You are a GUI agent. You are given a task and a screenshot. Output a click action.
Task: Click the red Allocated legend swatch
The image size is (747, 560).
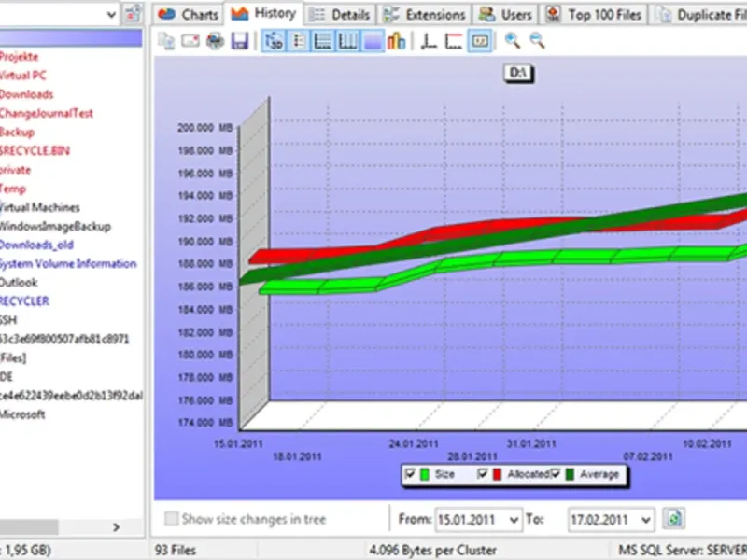497,474
